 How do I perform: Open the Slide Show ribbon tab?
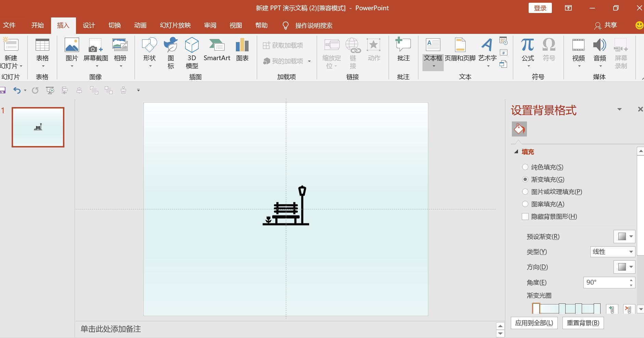175,25
